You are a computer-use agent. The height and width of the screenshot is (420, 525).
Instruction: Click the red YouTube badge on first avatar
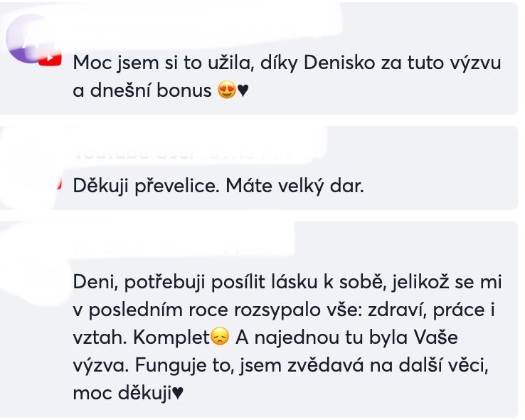pos(50,58)
